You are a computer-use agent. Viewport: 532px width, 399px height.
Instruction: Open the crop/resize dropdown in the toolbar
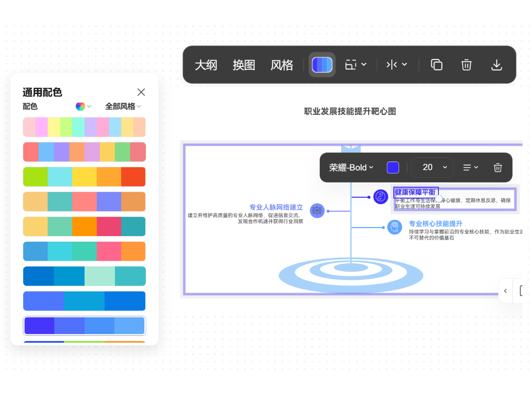point(355,64)
